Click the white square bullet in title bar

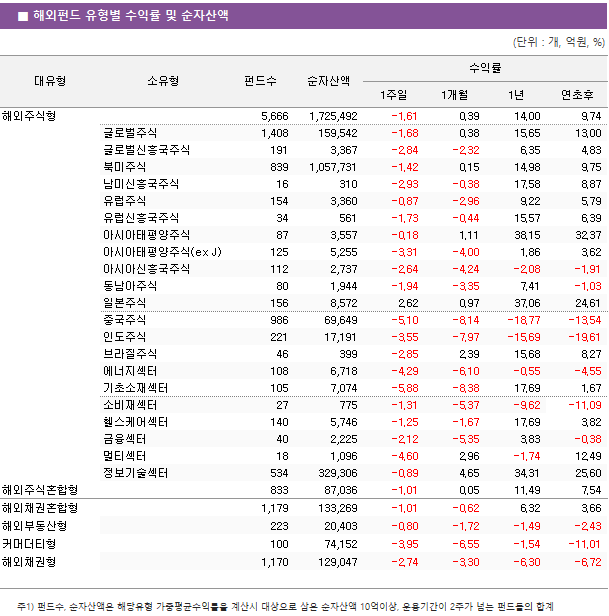23,16
